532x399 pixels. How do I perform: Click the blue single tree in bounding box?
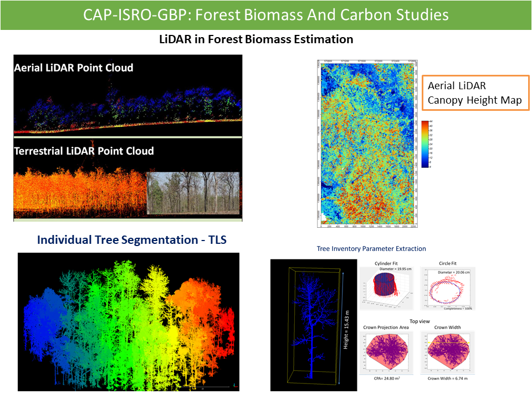tap(314, 325)
